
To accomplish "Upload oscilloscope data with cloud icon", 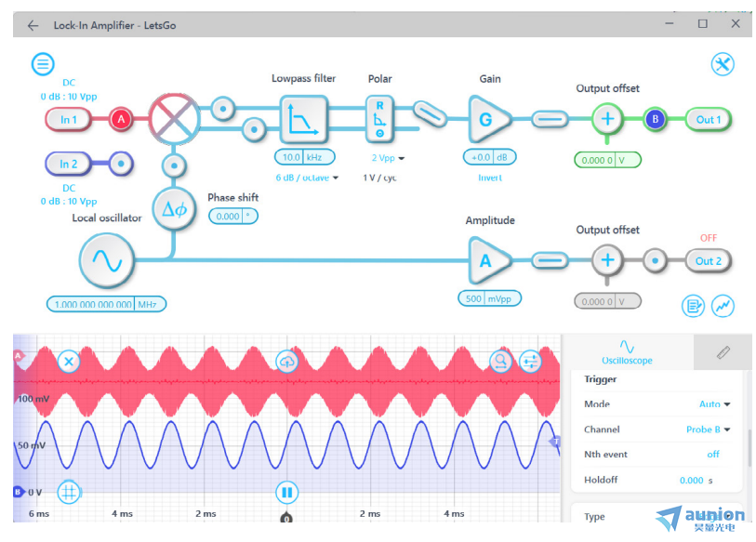I will [x=287, y=362].
